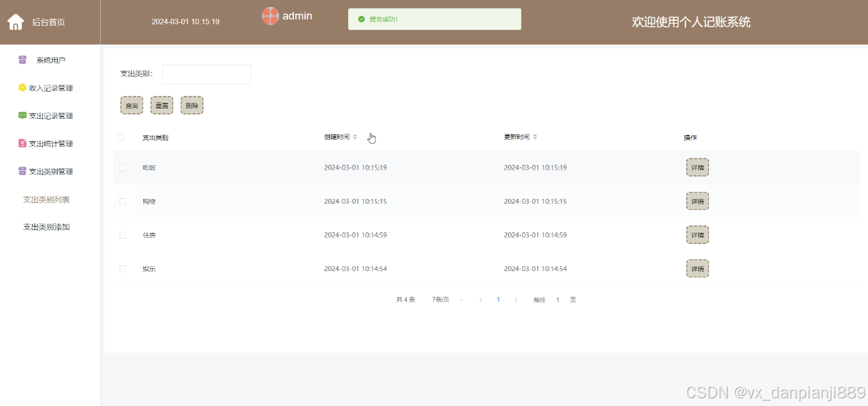Click the 操作 column header
Viewport: 868px width, 406px height.
(x=690, y=138)
